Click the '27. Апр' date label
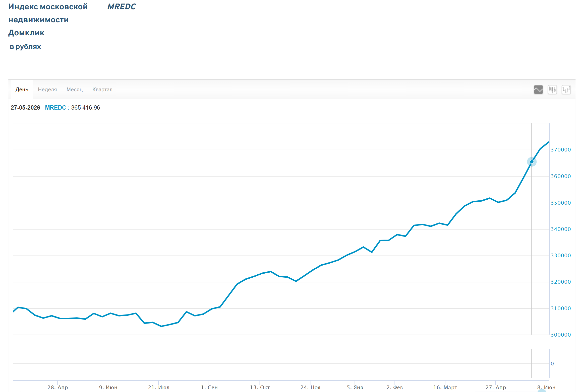This screenshot has width=580, height=392. [x=496, y=387]
